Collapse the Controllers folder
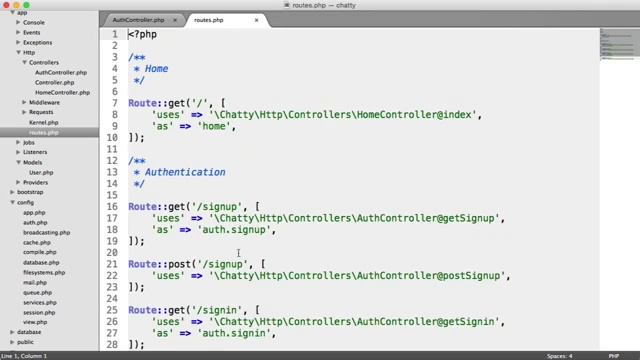640x360 pixels. point(24,62)
